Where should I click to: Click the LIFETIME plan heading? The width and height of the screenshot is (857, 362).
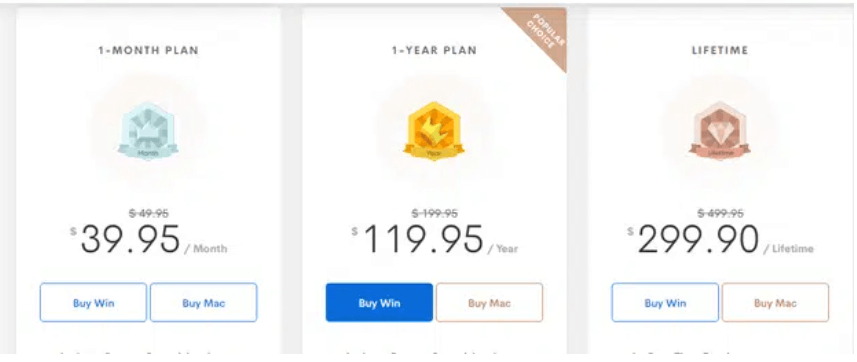coord(720,50)
